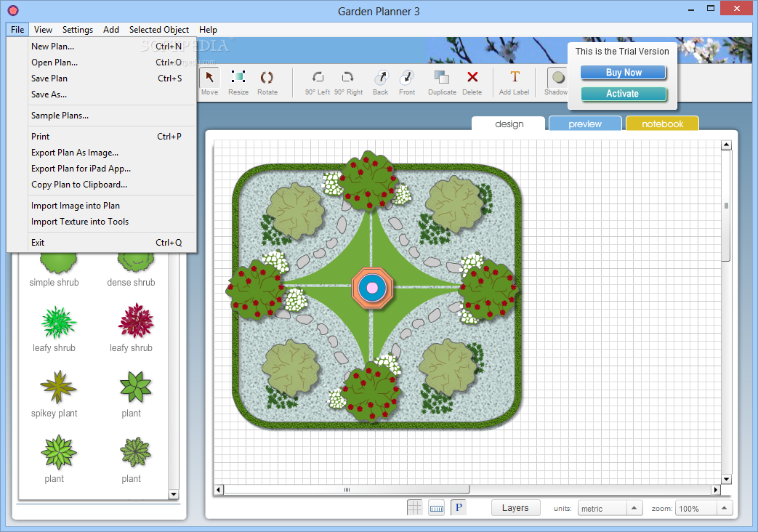Switch to the design tab
This screenshot has height=532, width=758.
coord(509,124)
